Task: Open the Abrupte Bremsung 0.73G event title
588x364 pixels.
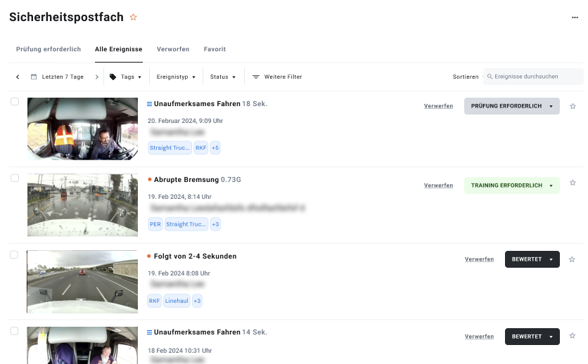Action: click(197, 180)
